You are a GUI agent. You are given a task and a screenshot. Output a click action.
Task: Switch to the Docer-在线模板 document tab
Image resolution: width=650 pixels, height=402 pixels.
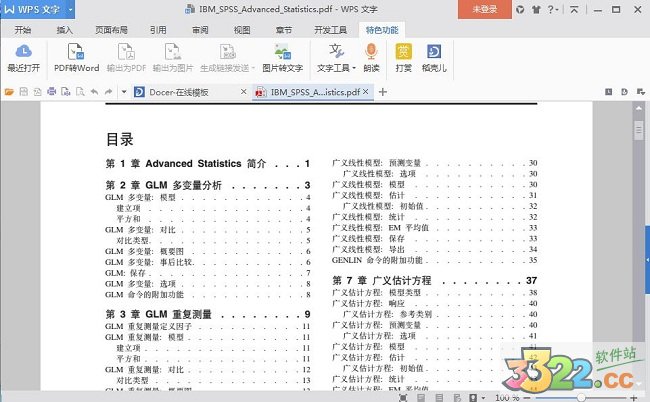click(x=179, y=92)
